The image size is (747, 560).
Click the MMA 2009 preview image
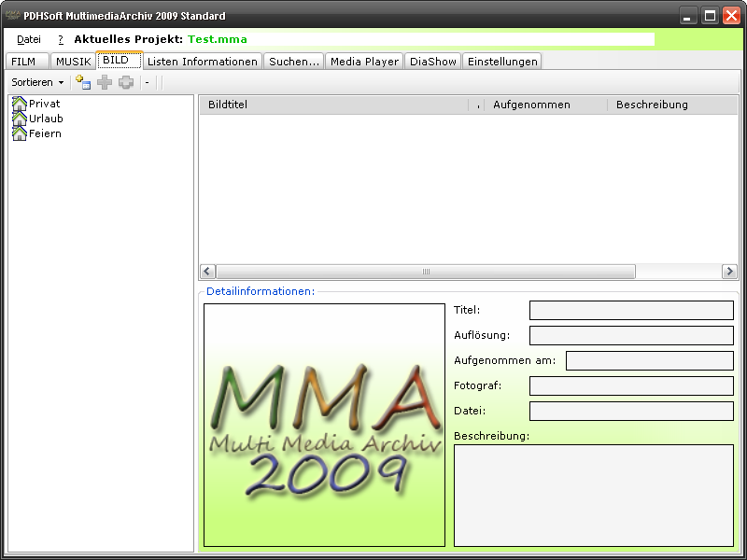pos(324,426)
